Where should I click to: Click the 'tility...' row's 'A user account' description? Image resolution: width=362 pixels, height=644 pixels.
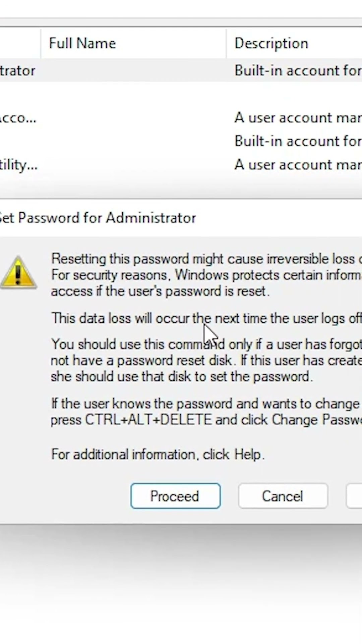tap(298, 165)
